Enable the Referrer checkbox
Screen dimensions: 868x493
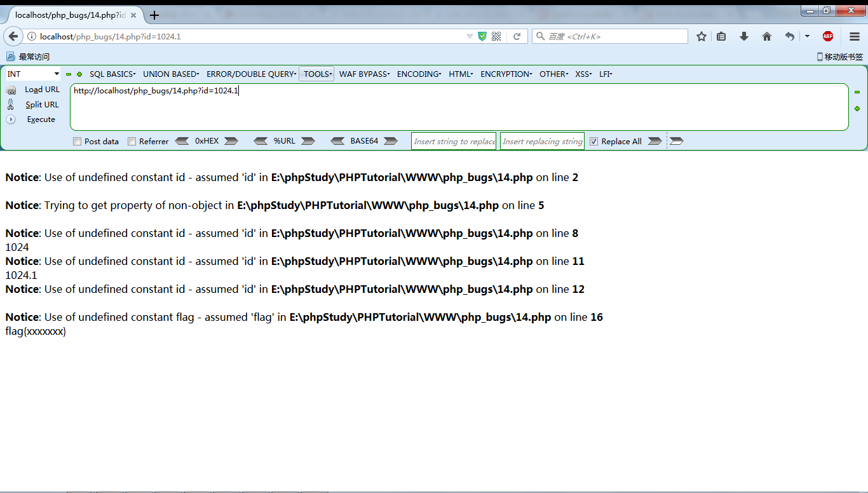[x=132, y=142]
